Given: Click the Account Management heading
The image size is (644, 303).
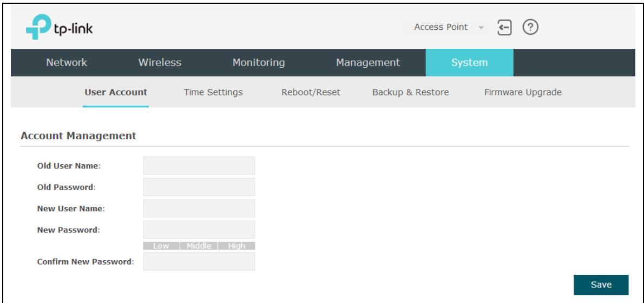Looking at the screenshot, I should pyautogui.click(x=78, y=136).
